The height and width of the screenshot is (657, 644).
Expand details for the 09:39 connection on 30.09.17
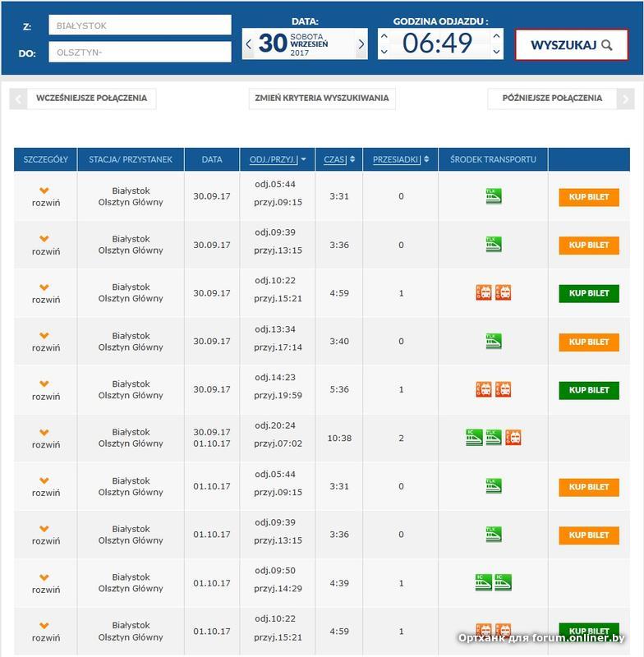coord(45,245)
